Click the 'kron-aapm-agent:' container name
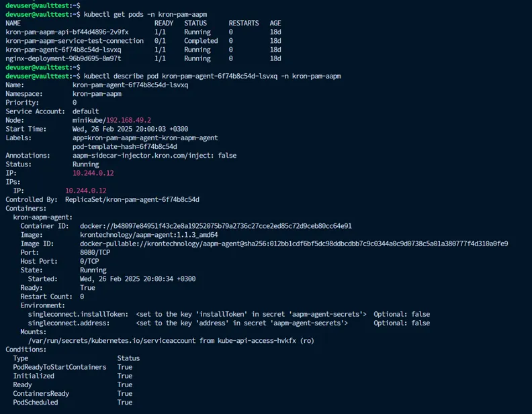The height and width of the screenshot is (414, 532). tap(43, 217)
